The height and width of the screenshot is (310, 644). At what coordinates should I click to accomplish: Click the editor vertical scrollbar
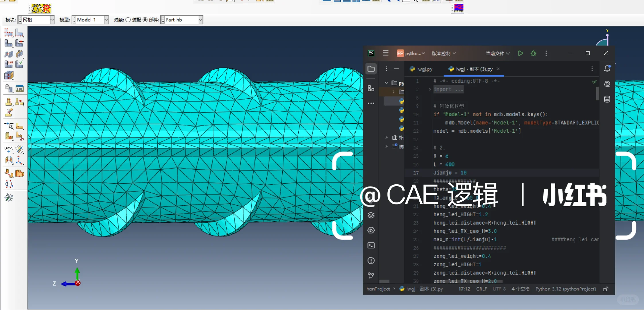pos(597,94)
